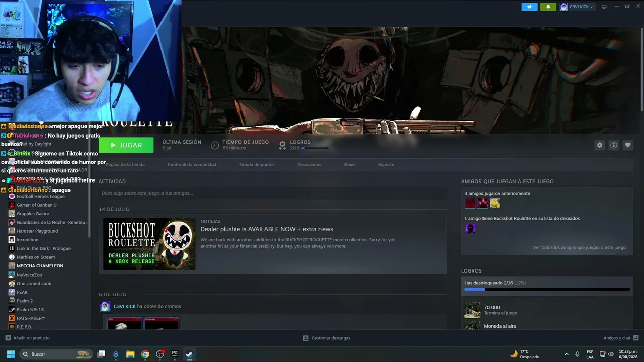Open the Discusiones tab
Screen dimensions: 644x362
coord(309,165)
